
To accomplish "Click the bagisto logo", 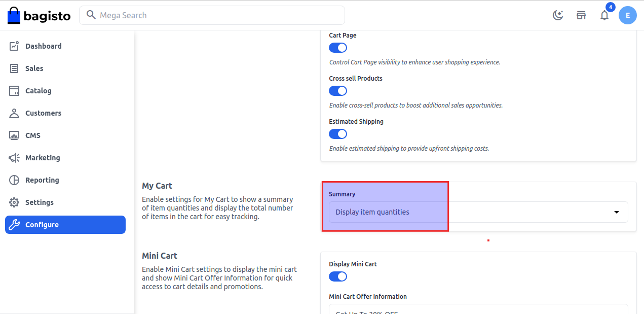I will tap(39, 15).
